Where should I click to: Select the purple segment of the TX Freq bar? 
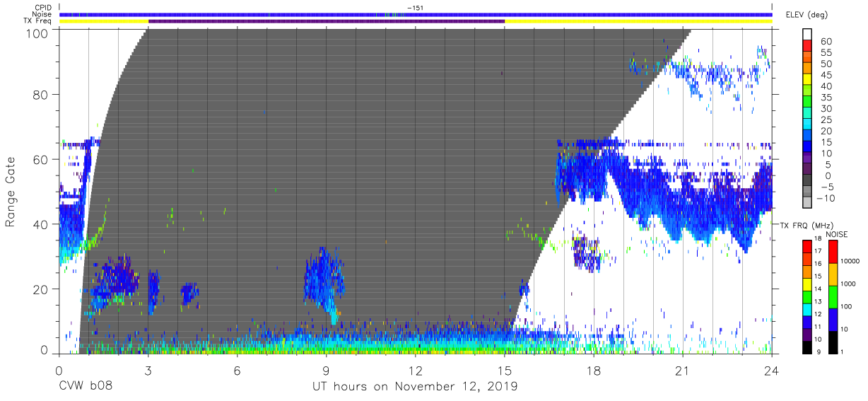327,21
